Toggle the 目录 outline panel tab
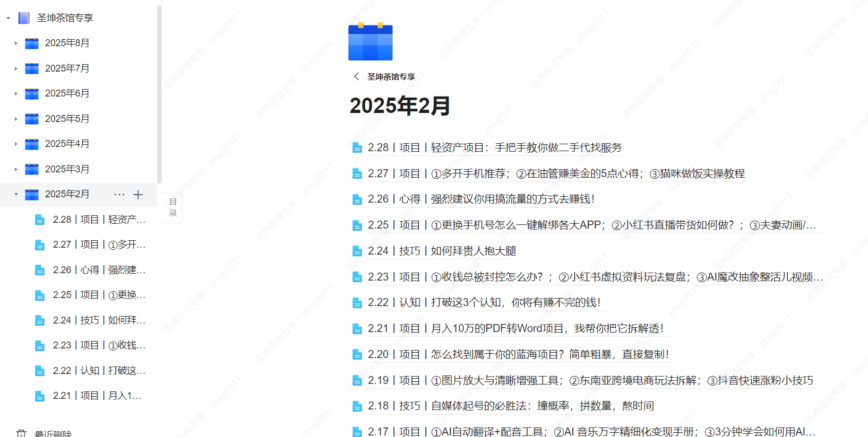The width and height of the screenshot is (868, 437). click(173, 207)
